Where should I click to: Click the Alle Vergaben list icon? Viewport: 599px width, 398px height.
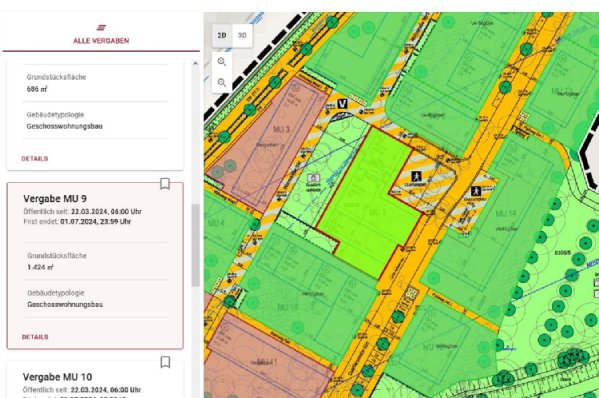pos(101,28)
